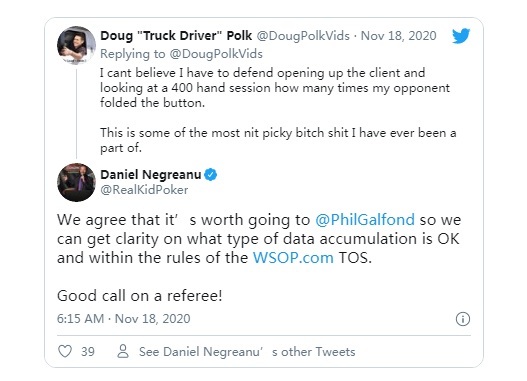
Task: Follow the WSOP.com link
Action: tap(293, 258)
